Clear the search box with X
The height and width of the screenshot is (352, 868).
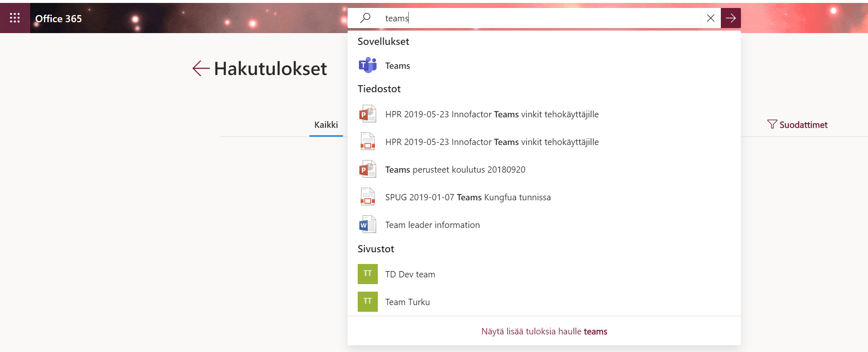pos(710,18)
